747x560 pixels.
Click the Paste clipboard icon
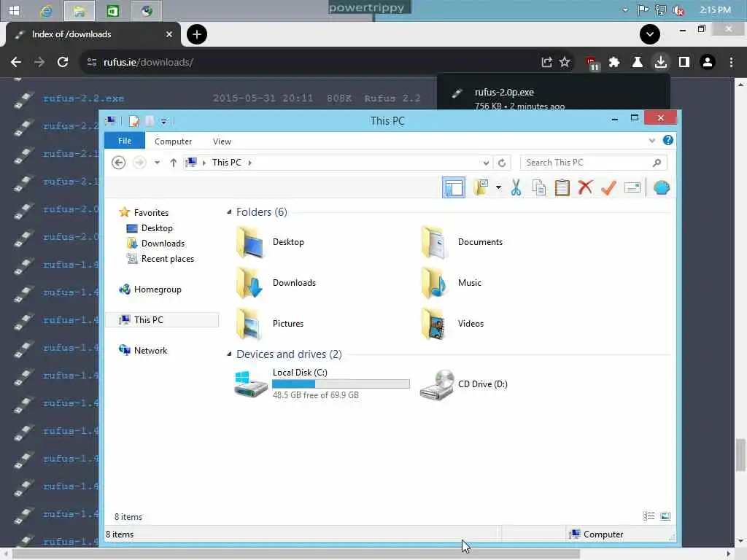click(562, 187)
